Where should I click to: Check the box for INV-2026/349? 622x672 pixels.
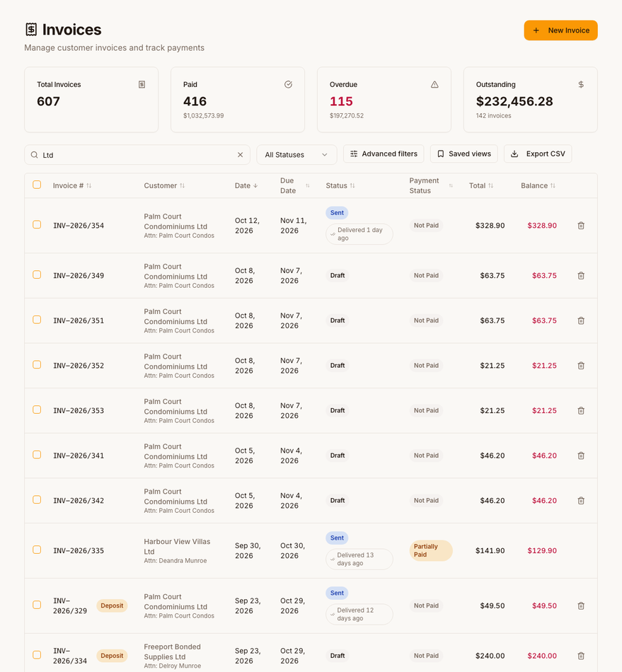37,274
